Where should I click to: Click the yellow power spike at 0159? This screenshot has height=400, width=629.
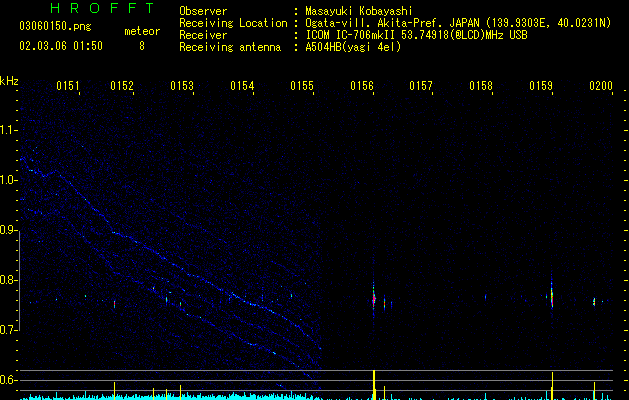(x=552, y=386)
